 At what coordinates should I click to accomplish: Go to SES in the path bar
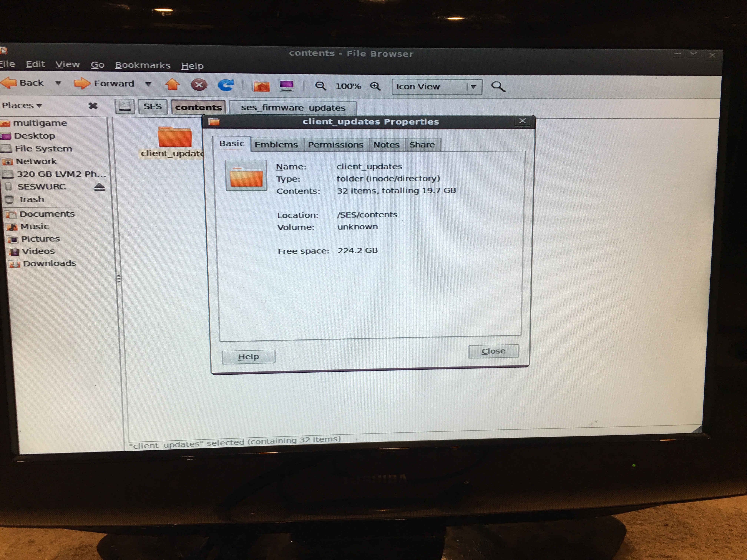pos(153,107)
